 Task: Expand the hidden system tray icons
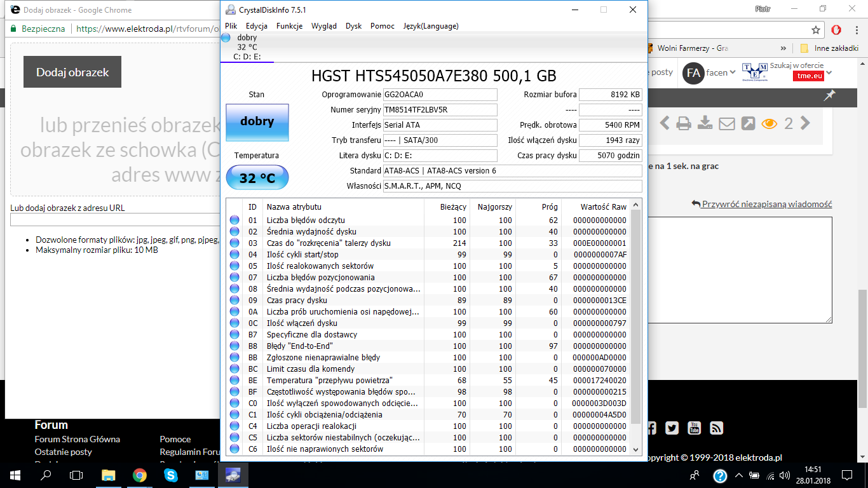[738, 475]
